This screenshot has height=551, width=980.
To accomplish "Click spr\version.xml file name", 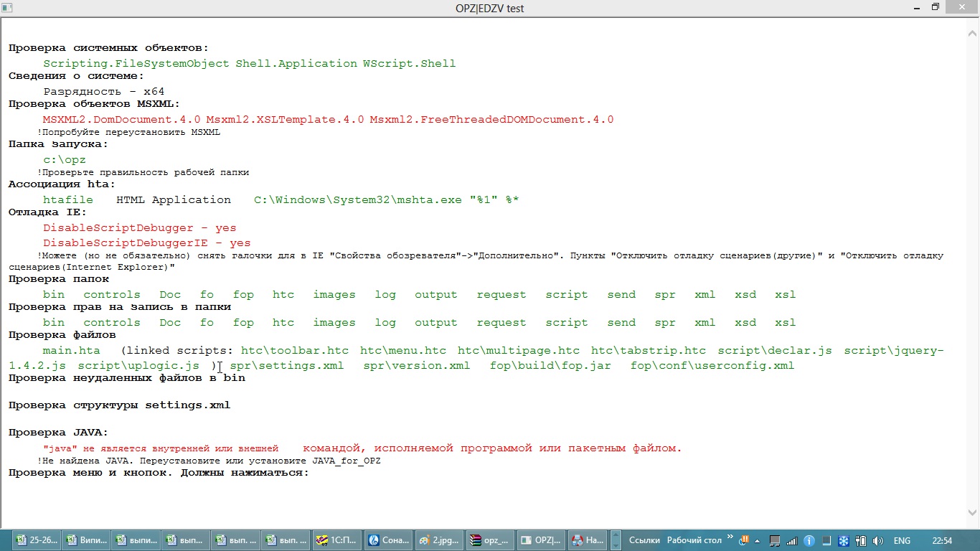I will pos(417,365).
